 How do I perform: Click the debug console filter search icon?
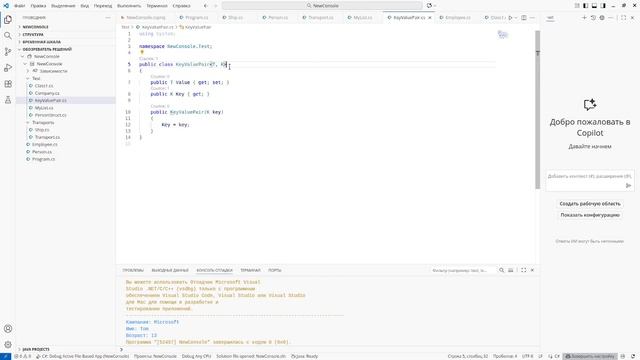502,270
